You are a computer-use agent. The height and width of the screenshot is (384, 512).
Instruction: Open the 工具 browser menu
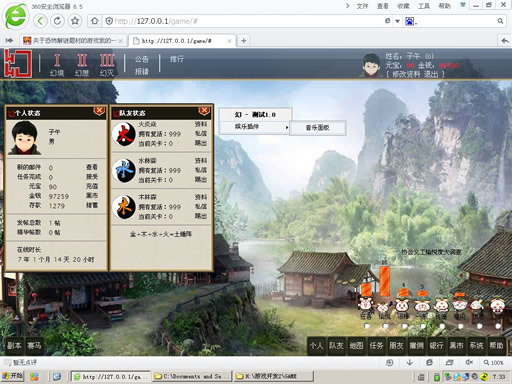424,6
